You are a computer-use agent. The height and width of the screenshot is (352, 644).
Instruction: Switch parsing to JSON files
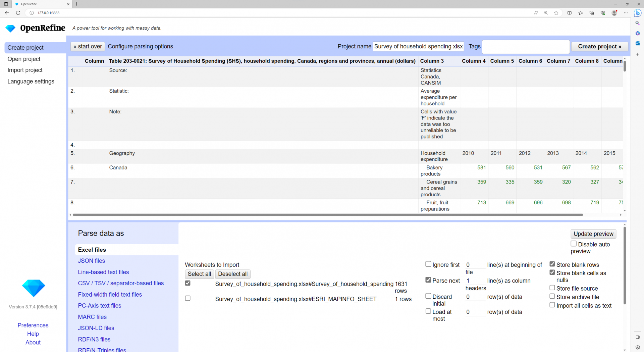click(x=91, y=261)
